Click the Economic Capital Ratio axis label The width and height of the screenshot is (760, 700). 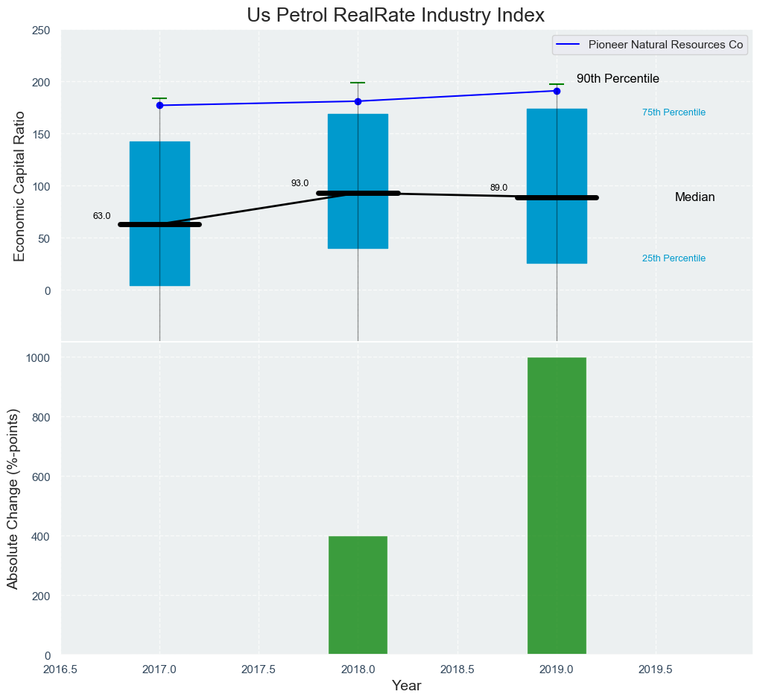point(19,185)
